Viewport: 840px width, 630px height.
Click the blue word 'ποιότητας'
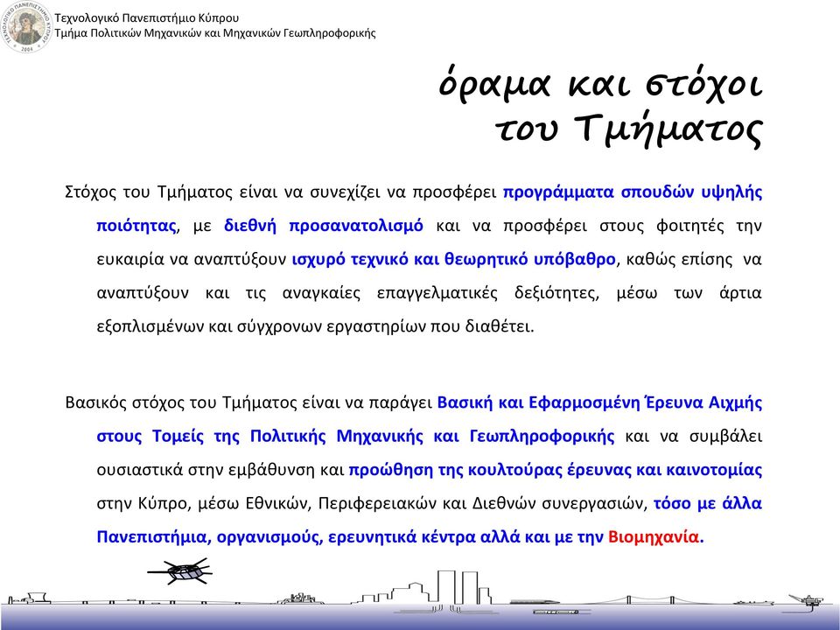coord(136,226)
